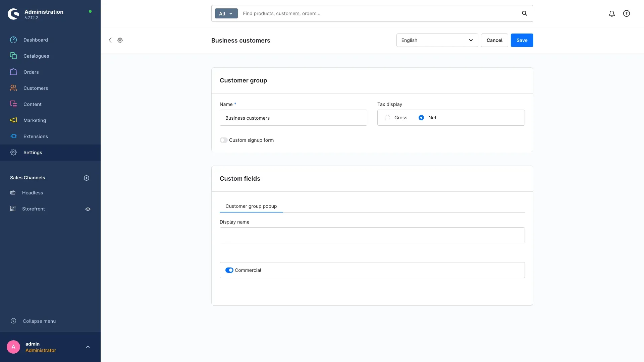Click the Headless basket icon
This screenshot has height=362, width=644.
tap(13, 193)
